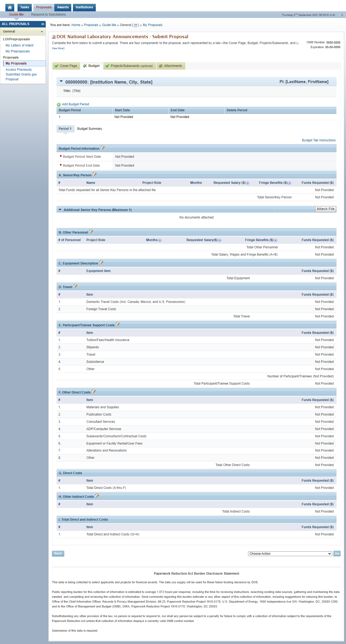
Task: Select the Guide Me submenu
Action: point(16,15)
